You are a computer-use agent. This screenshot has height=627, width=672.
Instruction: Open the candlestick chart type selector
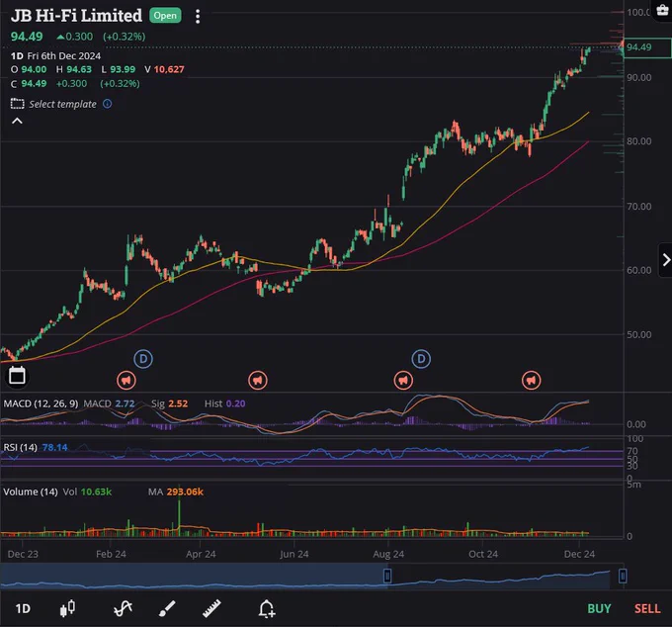(68, 608)
